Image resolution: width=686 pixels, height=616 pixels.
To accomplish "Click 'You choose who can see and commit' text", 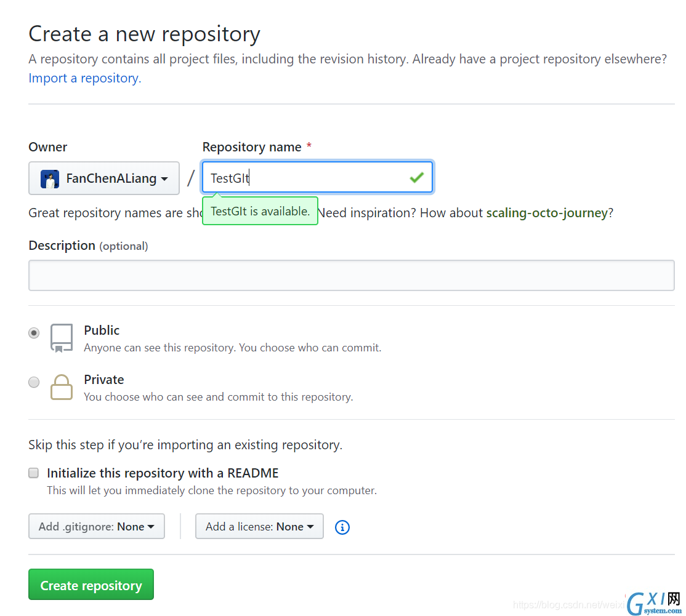I will coord(219,397).
